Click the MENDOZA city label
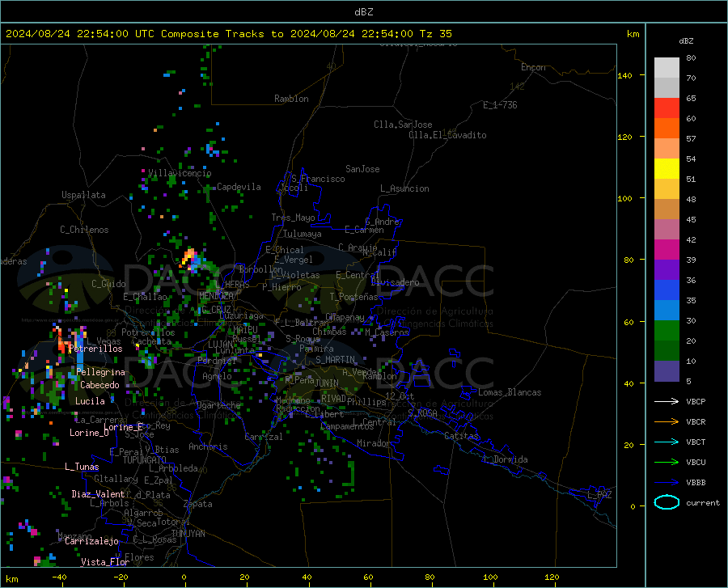 tap(216, 295)
